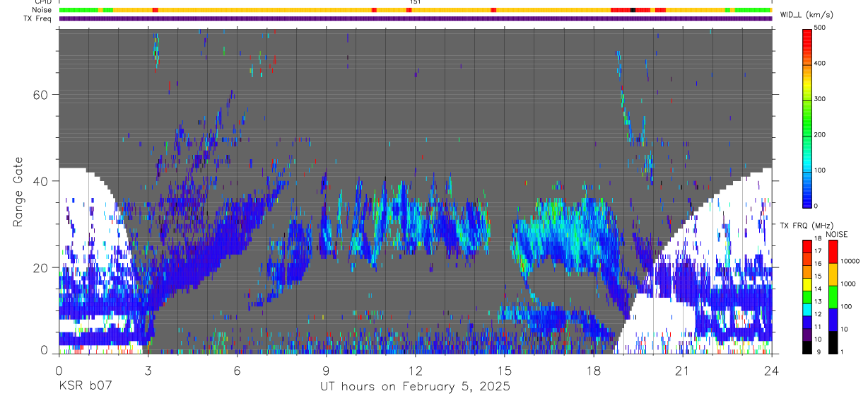Click the Range Gate tick label '40'

tap(40, 181)
